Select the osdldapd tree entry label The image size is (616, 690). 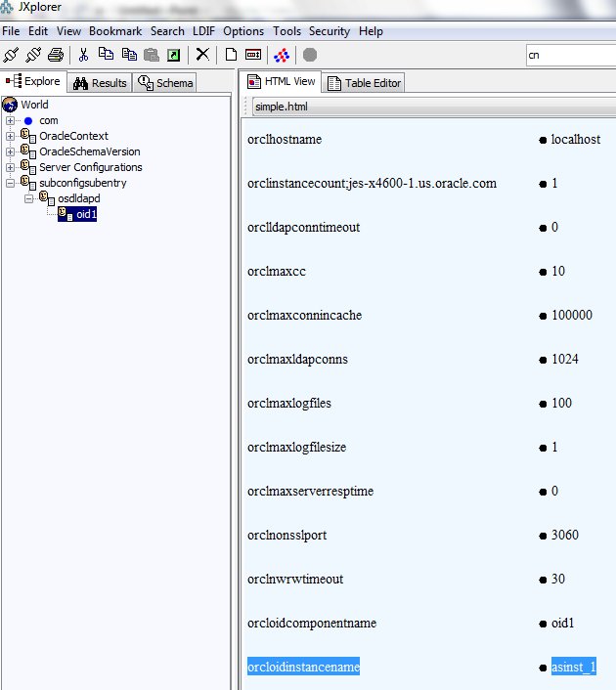click(x=79, y=198)
